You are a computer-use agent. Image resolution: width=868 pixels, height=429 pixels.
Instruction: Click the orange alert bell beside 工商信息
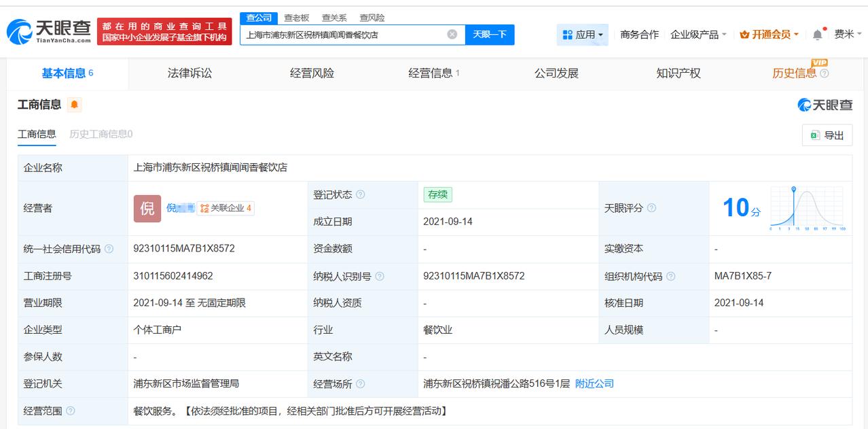click(x=74, y=105)
